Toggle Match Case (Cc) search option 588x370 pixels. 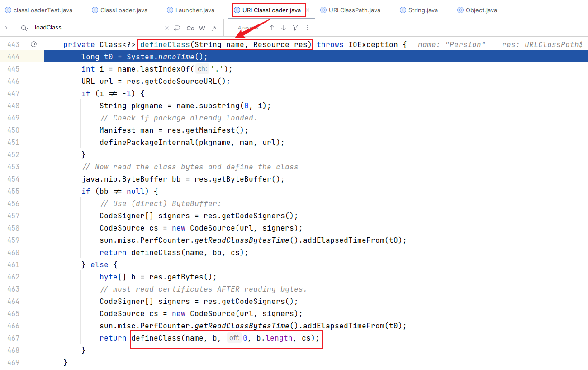click(x=190, y=28)
